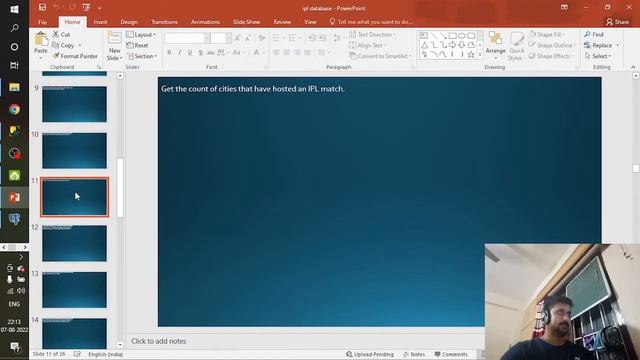Open the File tab
The height and width of the screenshot is (360, 640).
(x=42, y=22)
